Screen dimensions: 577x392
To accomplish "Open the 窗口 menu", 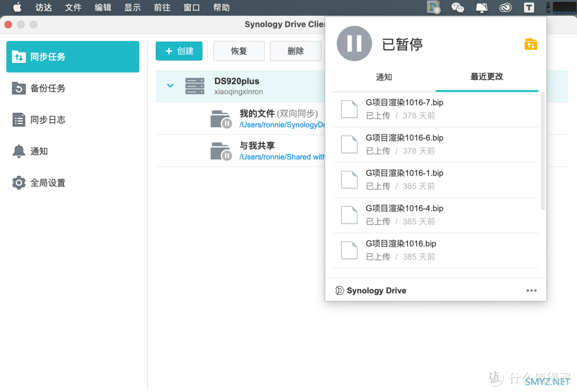I will [x=192, y=7].
